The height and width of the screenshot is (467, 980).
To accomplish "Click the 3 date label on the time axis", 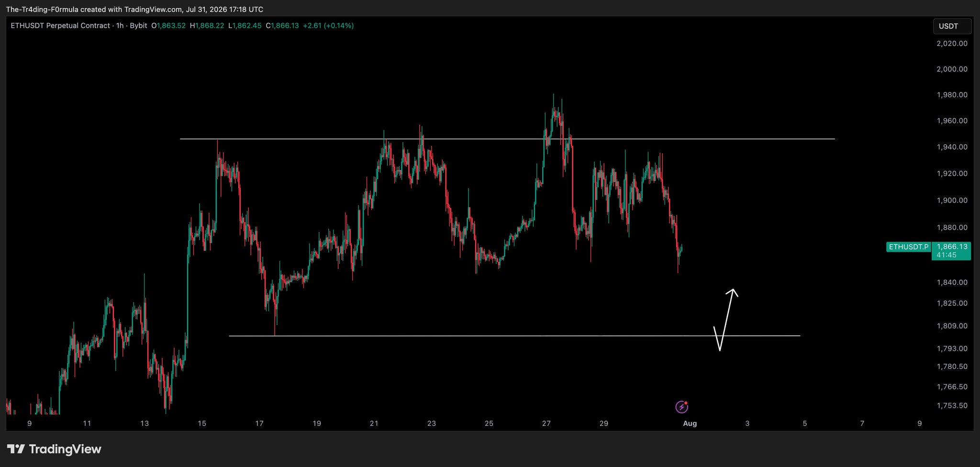I will (747, 423).
